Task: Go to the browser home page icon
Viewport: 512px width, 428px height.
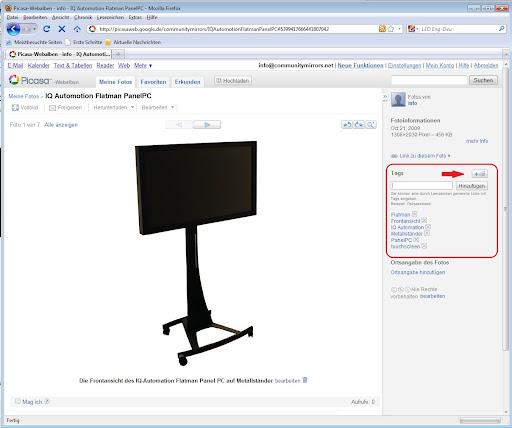Action: 77,29
